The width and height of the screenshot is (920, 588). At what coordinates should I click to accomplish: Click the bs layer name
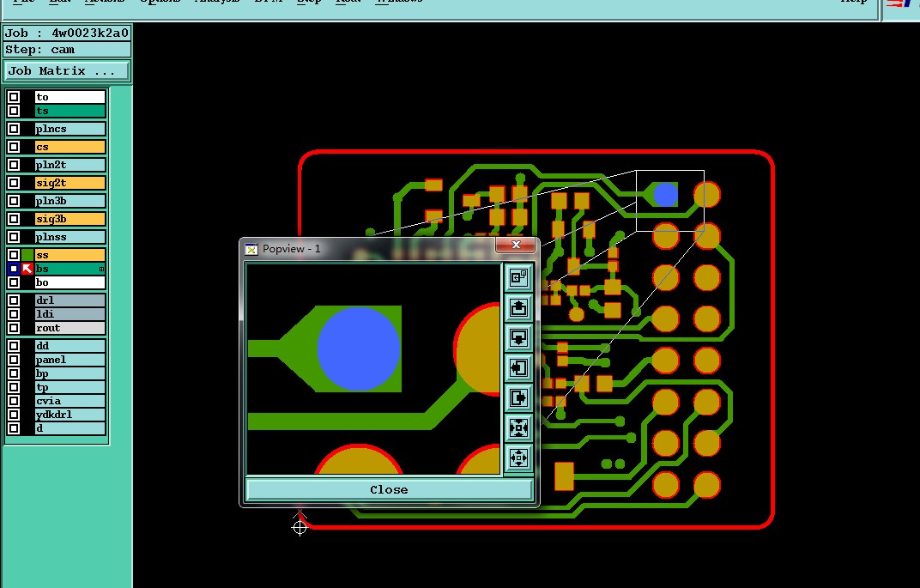(x=70, y=269)
